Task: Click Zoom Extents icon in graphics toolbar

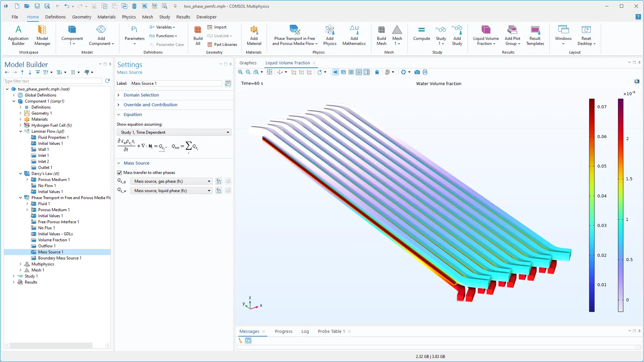Action: click(269, 72)
